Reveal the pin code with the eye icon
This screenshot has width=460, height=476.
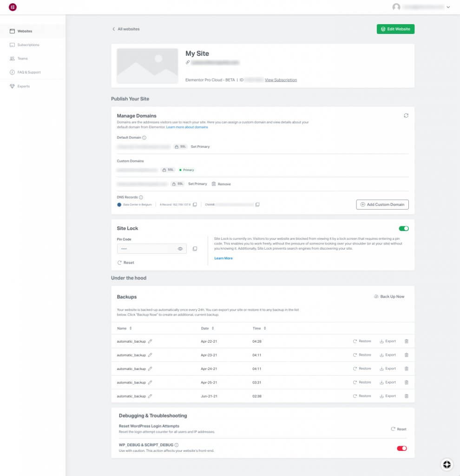[x=180, y=249]
